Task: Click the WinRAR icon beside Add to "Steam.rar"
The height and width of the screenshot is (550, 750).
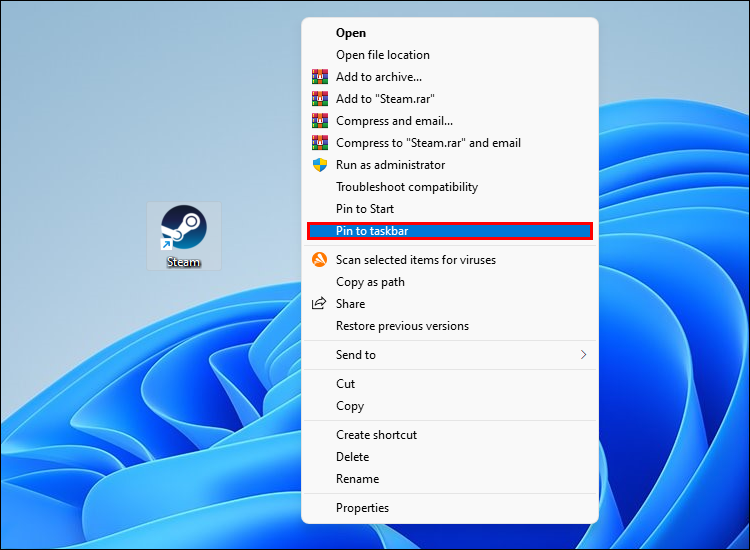Action: [320, 99]
